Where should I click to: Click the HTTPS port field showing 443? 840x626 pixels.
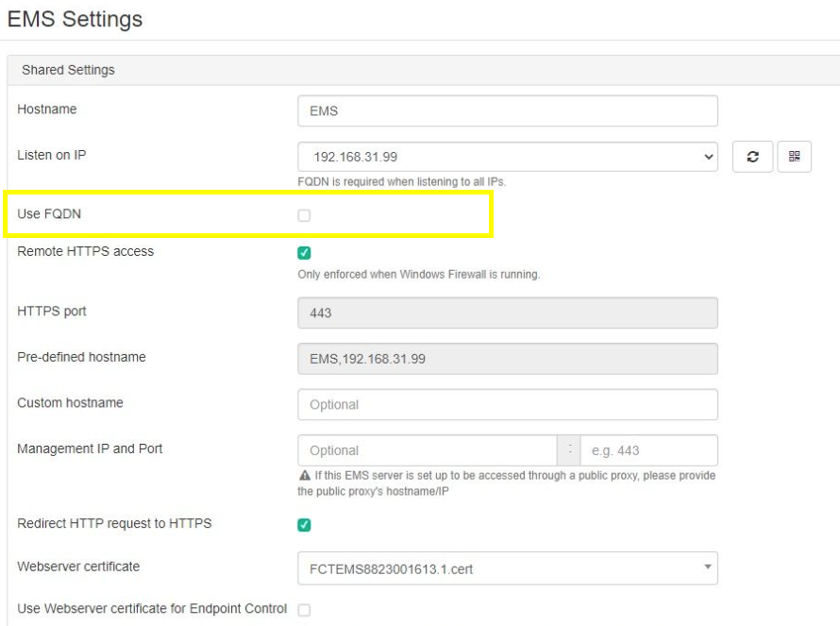(507, 313)
